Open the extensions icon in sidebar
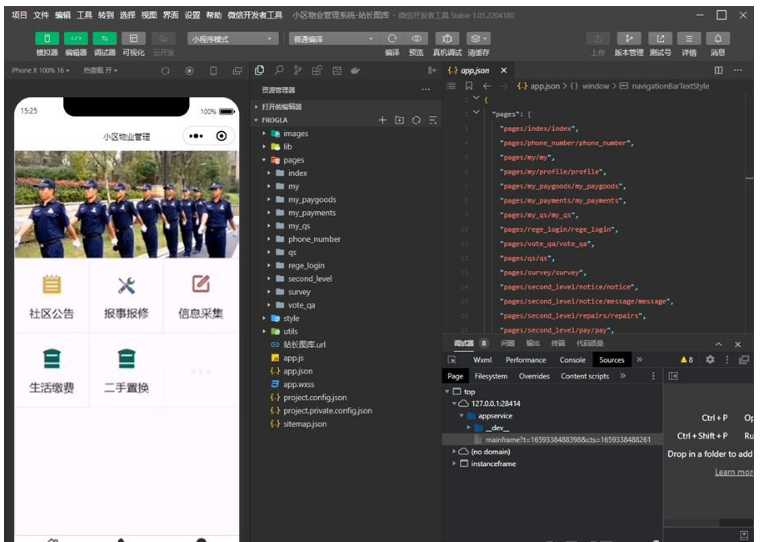 click(x=317, y=71)
